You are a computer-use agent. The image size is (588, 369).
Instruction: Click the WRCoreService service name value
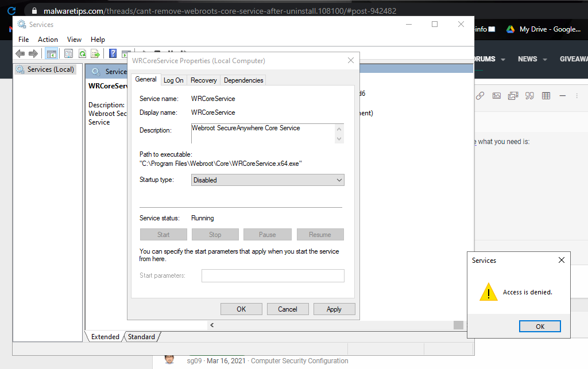click(213, 99)
